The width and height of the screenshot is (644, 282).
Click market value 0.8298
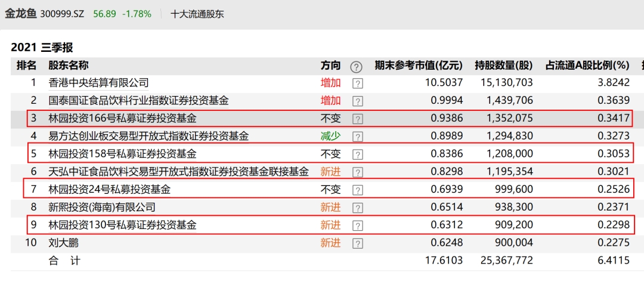(447, 172)
